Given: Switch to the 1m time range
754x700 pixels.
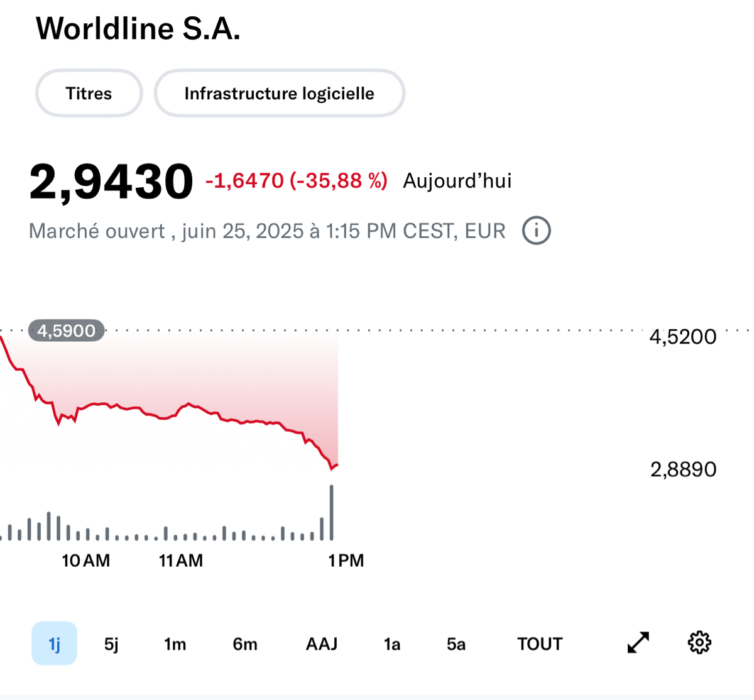Looking at the screenshot, I should pyautogui.click(x=175, y=644).
